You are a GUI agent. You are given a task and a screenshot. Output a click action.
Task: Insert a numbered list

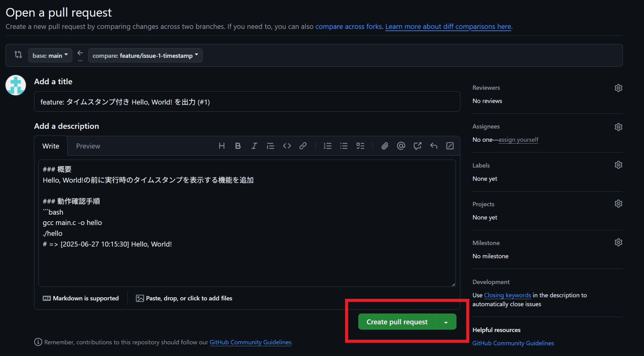click(327, 146)
